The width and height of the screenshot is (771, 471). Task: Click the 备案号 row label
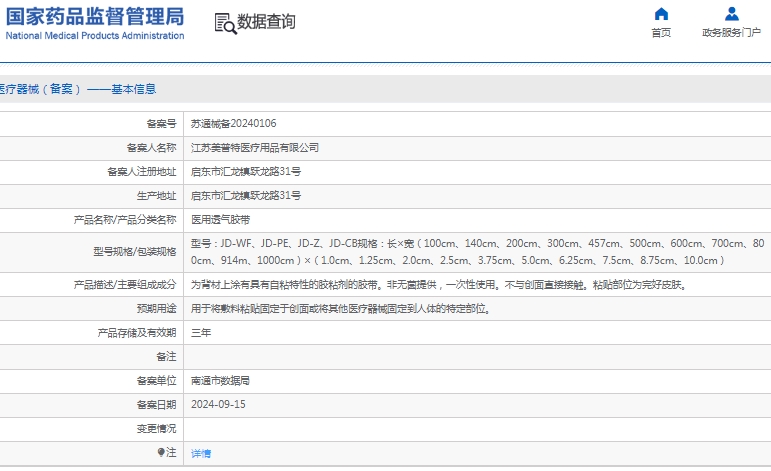[x=161, y=123]
